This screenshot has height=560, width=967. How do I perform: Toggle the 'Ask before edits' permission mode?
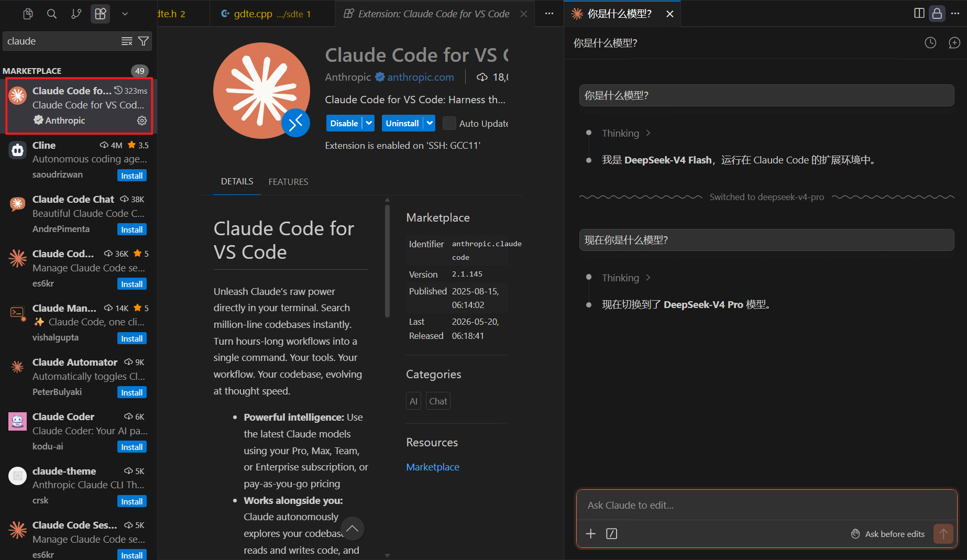click(888, 534)
